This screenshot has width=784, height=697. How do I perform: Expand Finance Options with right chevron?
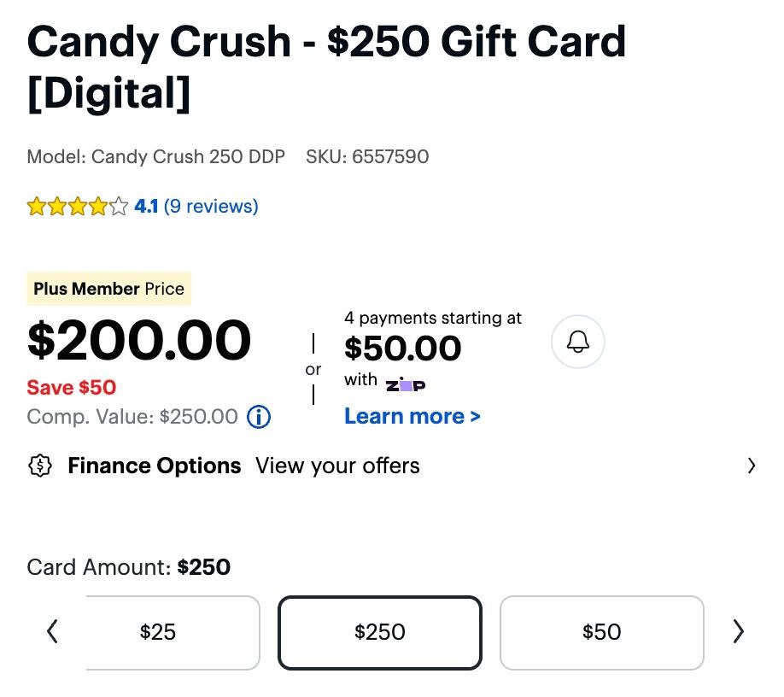(x=752, y=466)
